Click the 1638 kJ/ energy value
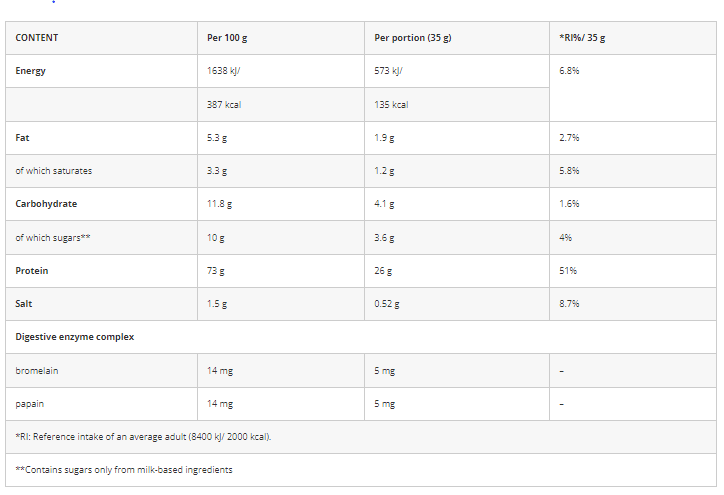This screenshot has height=495, width=724. (223, 71)
